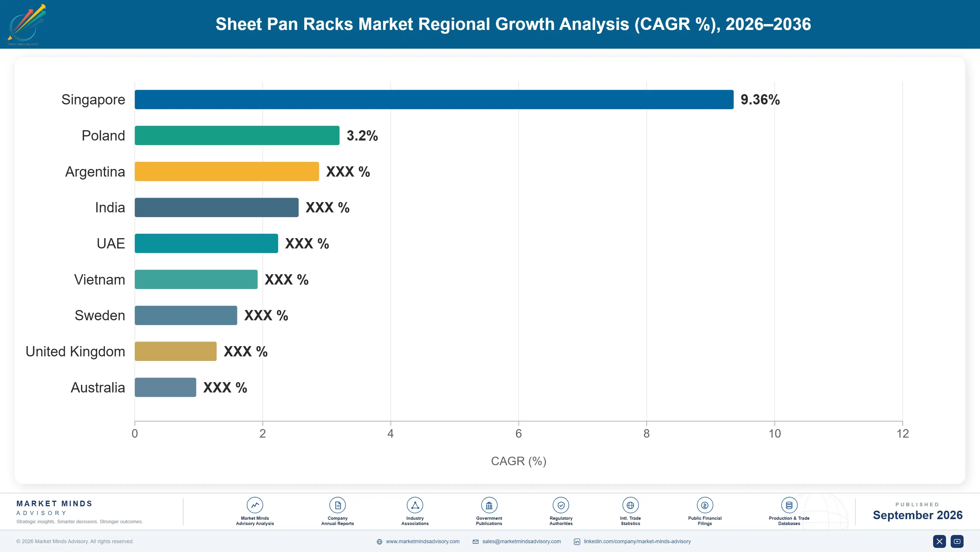This screenshot has height=552, width=980.
Task: Click sales@marketmindsadvisory.com email link
Action: tap(522, 541)
